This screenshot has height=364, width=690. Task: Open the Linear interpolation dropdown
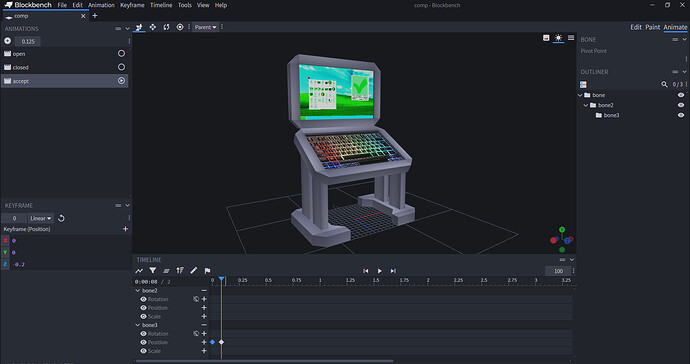tap(40, 218)
